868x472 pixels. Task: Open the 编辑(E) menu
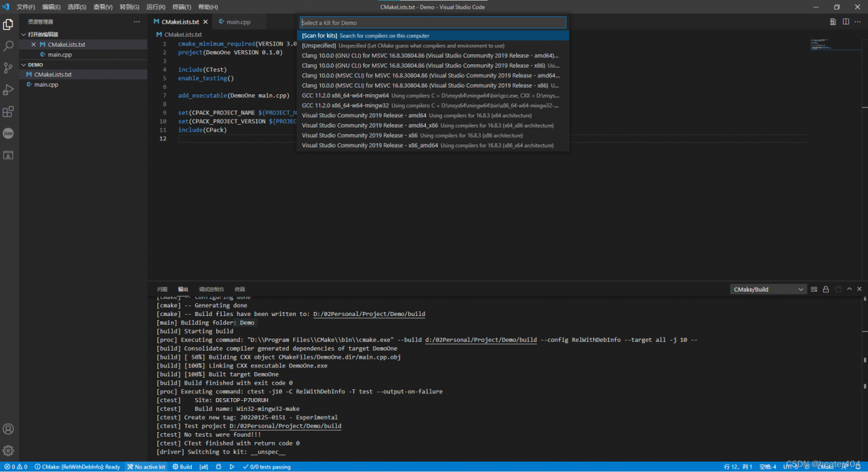[x=51, y=7]
